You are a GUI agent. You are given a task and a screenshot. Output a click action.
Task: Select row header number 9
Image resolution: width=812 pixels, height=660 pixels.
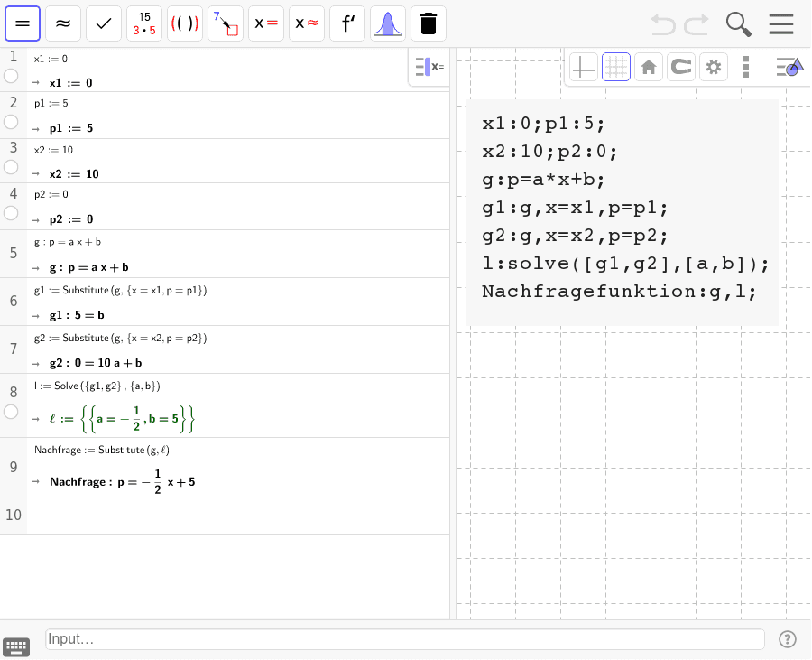[14, 468]
